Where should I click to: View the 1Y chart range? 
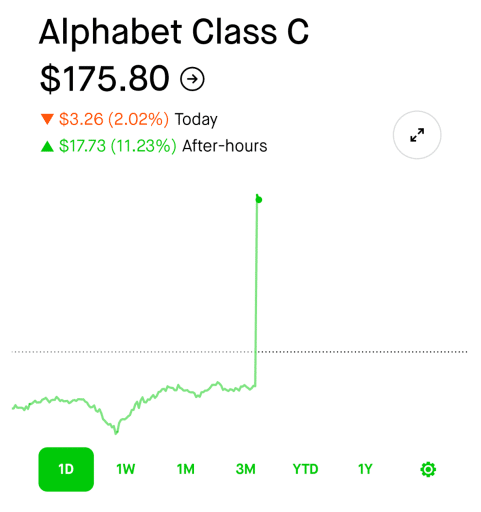point(365,469)
